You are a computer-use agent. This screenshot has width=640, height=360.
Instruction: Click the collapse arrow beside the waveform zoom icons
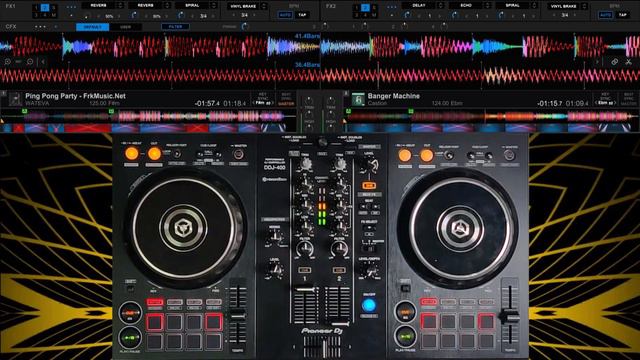[x=43, y=62]
